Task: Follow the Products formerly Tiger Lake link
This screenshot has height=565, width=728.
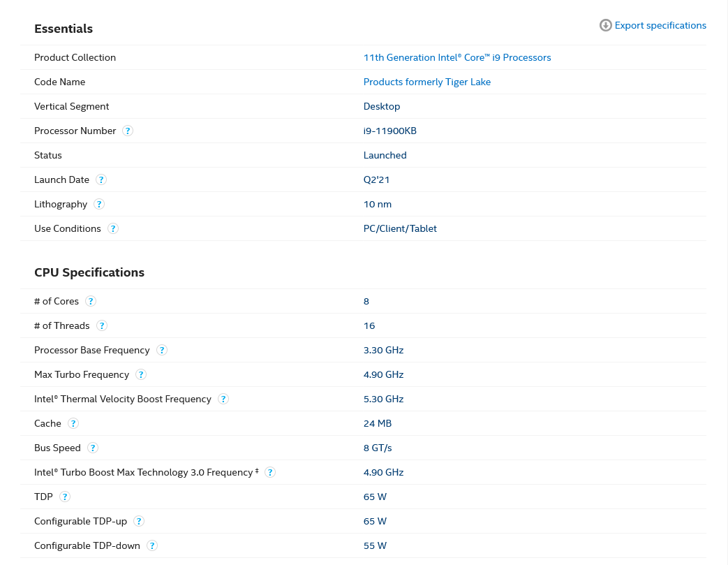Action: tap(426, 82)
